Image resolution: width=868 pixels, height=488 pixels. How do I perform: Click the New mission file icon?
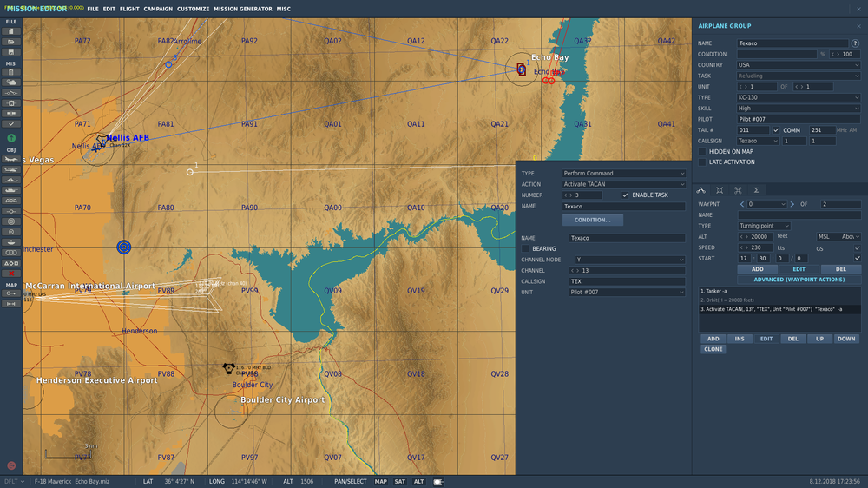11,31
